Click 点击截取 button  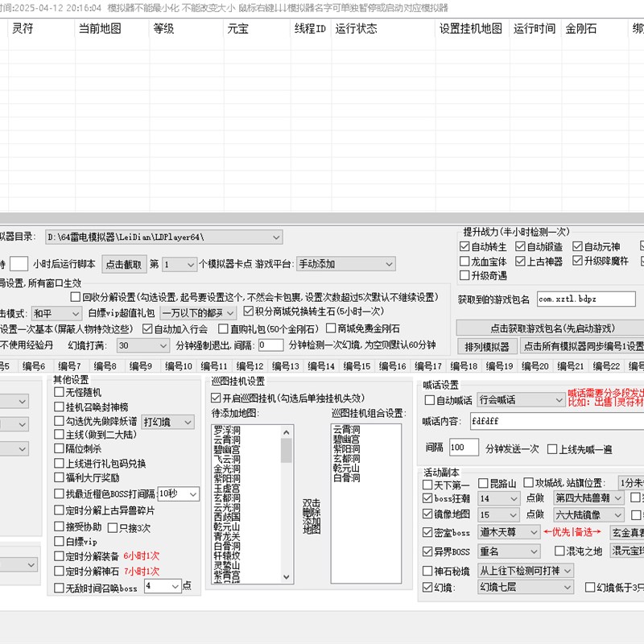124,265
